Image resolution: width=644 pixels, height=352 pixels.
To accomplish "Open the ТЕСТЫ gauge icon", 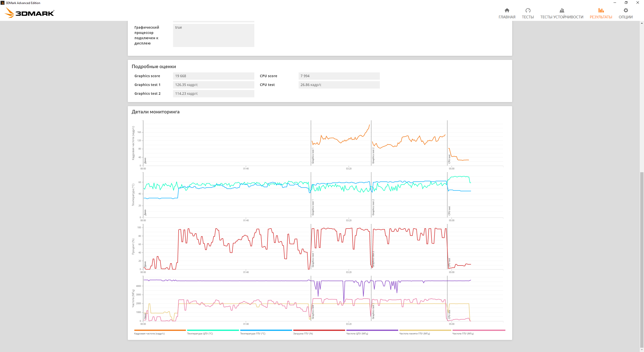I will click(528, 10).
